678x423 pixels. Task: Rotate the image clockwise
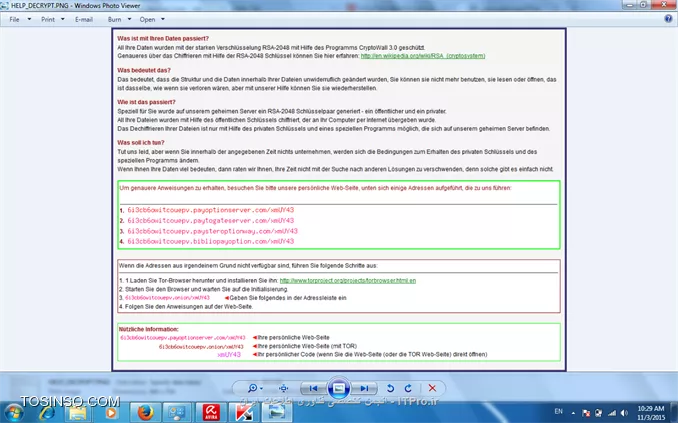point(408,388)
